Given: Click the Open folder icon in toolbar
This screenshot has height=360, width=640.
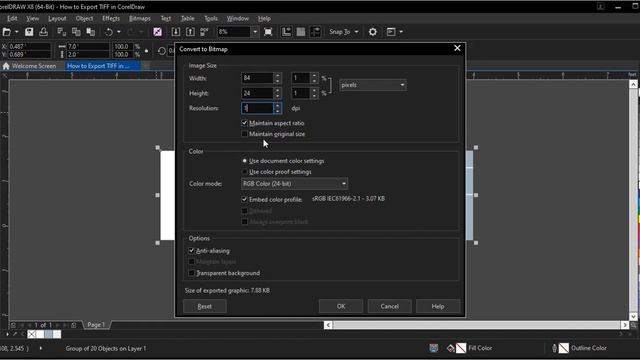Looking at the screenshot, I should [x=7, y=32].
